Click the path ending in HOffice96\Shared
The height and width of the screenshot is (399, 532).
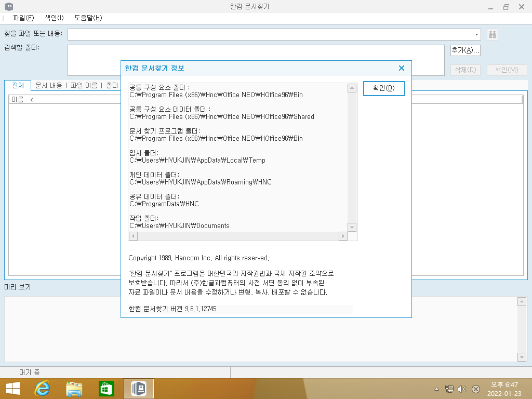(222, 117)
